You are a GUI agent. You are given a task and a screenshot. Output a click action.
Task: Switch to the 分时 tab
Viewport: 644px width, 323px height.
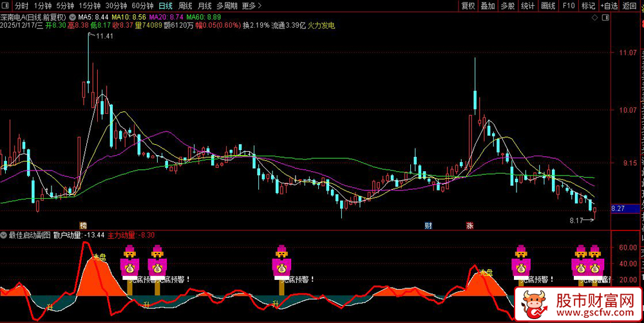(22, 6)
